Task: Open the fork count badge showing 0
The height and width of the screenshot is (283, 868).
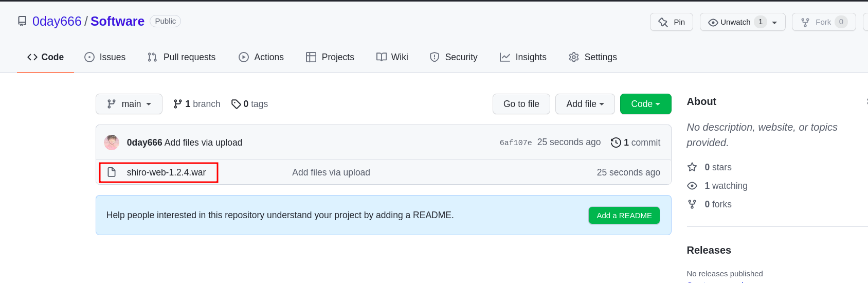Action: [841, 22]
